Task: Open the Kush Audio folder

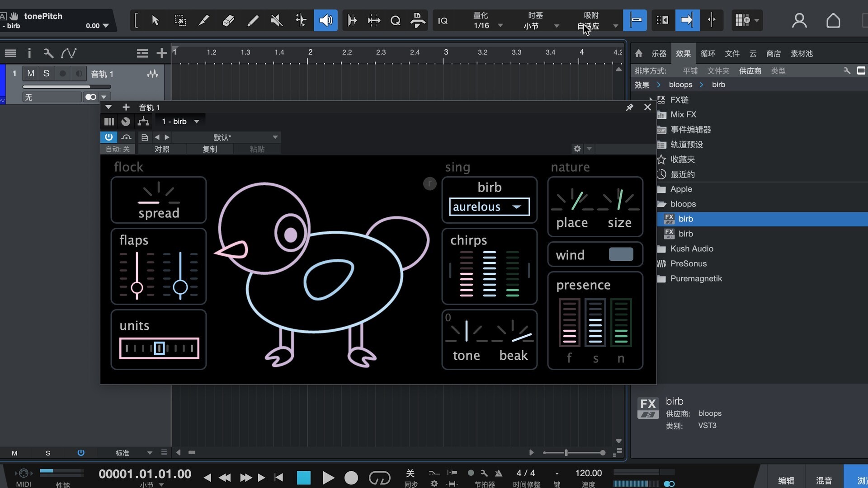Action: pyautogui.click(x=692, y=249)
